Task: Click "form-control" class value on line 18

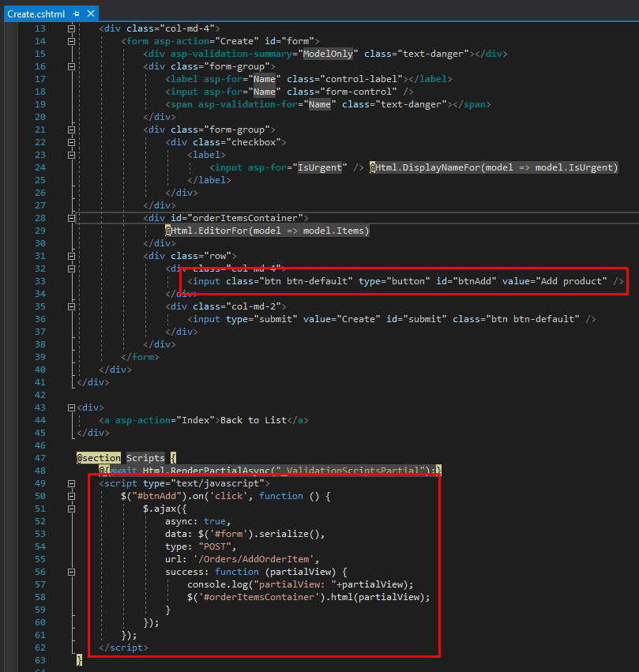Action: pos(359,92)
